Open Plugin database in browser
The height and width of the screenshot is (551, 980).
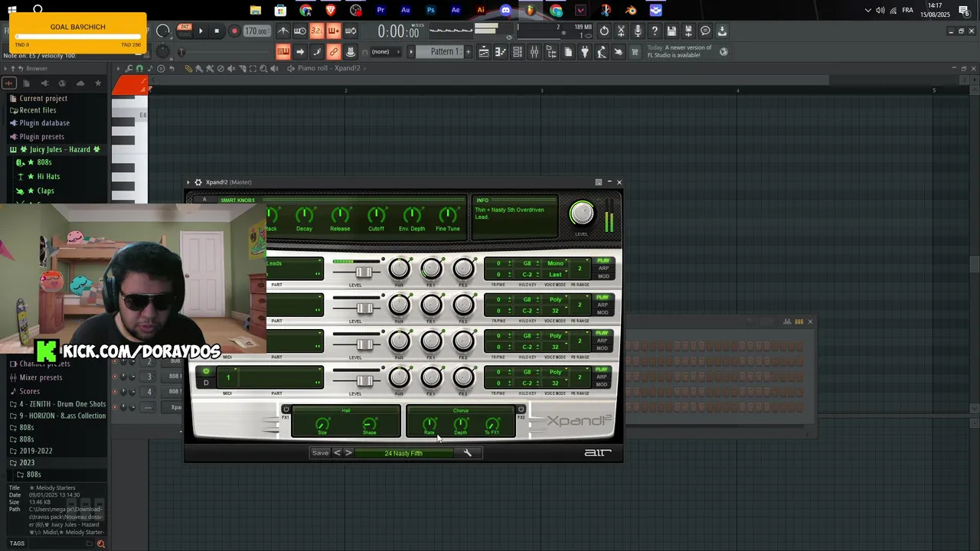click(x=44, y=122)
